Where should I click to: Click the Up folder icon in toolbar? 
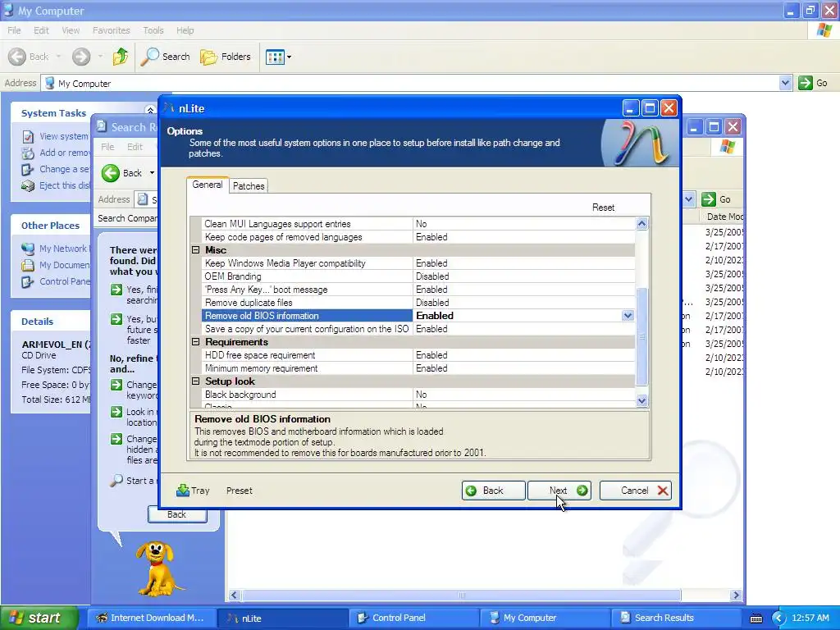click(120, 57)
